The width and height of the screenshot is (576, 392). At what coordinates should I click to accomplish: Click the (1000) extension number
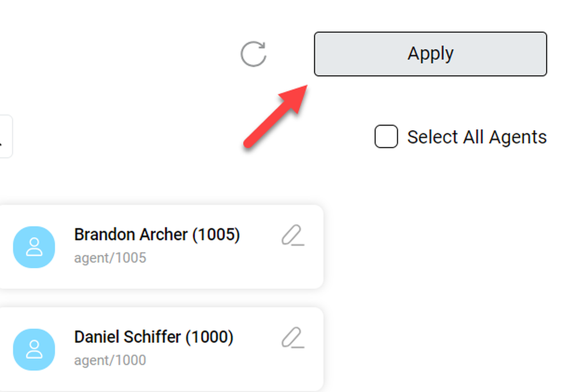tap(209, 337)
